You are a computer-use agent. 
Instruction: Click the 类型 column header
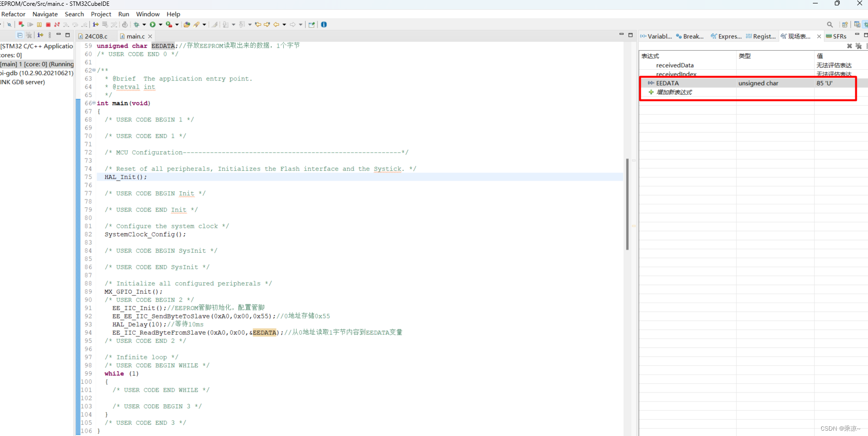775,56
